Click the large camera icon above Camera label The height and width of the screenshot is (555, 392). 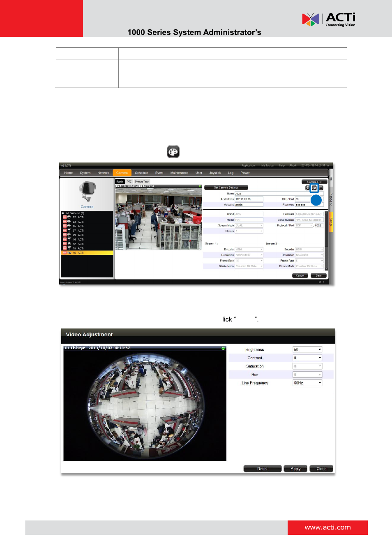click(87, 192)
